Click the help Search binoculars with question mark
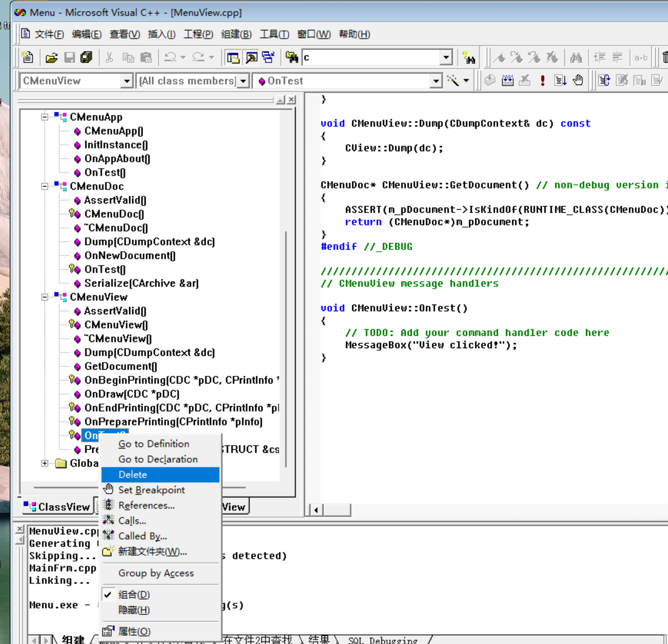Viewport: 668px width, 644px height. pyautogui.click(x=469, y=57)
